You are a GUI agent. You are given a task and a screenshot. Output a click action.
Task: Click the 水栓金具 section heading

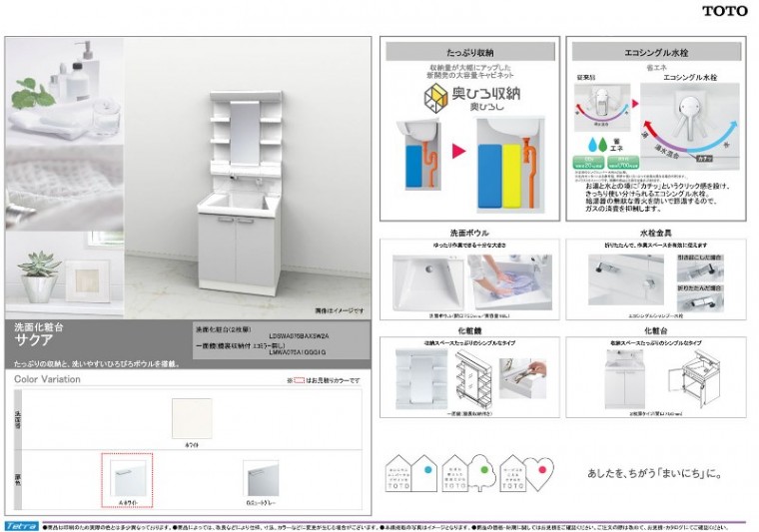click(x=656, y=233)
